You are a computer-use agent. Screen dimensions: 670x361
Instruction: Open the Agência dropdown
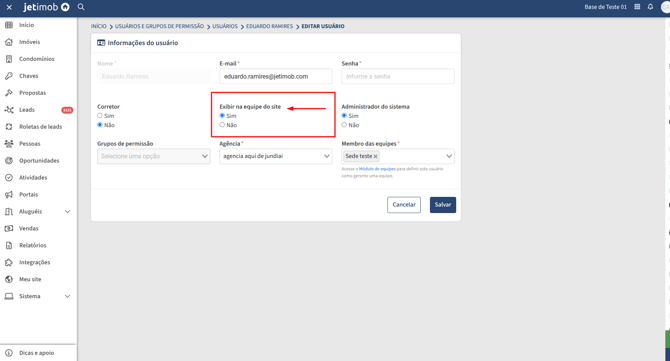click(x=276, y=156)
